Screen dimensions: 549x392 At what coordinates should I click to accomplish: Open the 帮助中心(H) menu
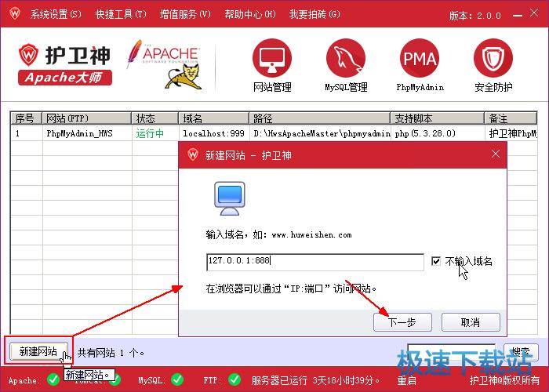[250, 14]
